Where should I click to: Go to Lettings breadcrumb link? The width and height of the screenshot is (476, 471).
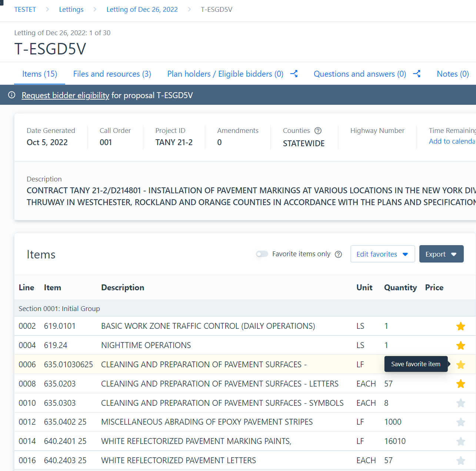click(71, 10)
